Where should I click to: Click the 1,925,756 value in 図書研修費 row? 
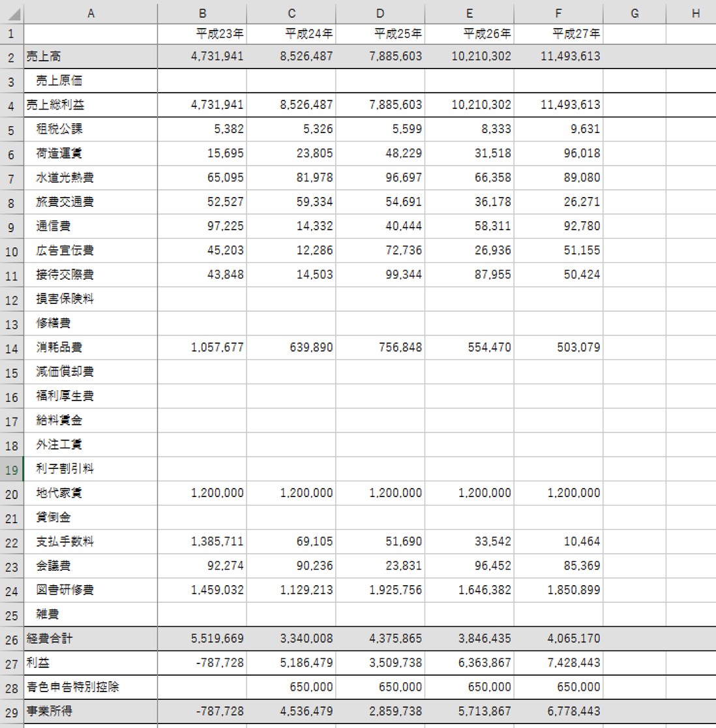click(395, 590)
